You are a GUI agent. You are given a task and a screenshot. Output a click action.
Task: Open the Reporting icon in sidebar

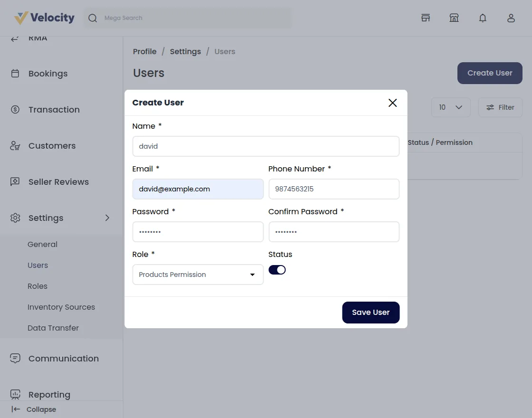(x=15, y=394)
